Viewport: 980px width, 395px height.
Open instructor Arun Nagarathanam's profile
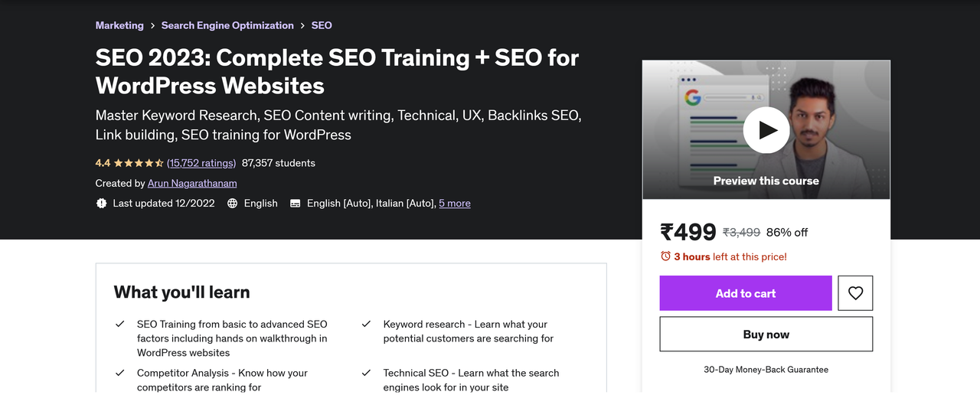pos(192,184)
